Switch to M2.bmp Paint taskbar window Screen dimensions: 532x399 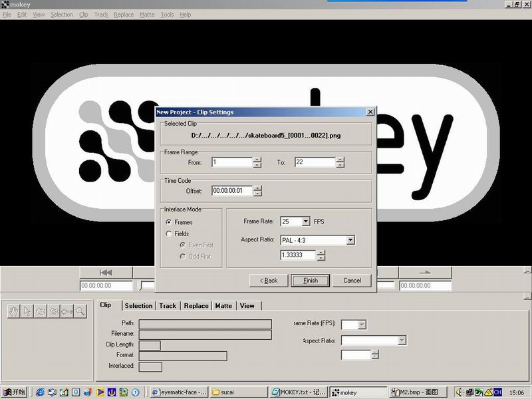(x=418, y=392)
